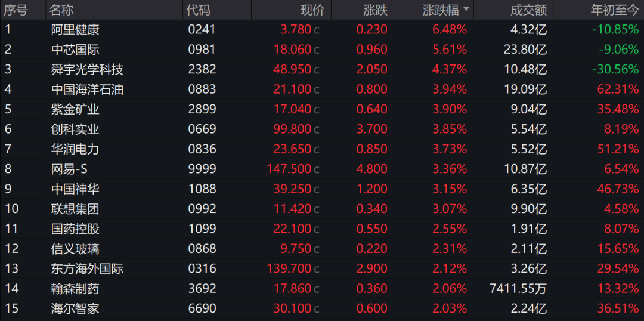Sort by 成交额 column header
Screen dimensions: 644x321
(x=528, y=10)
